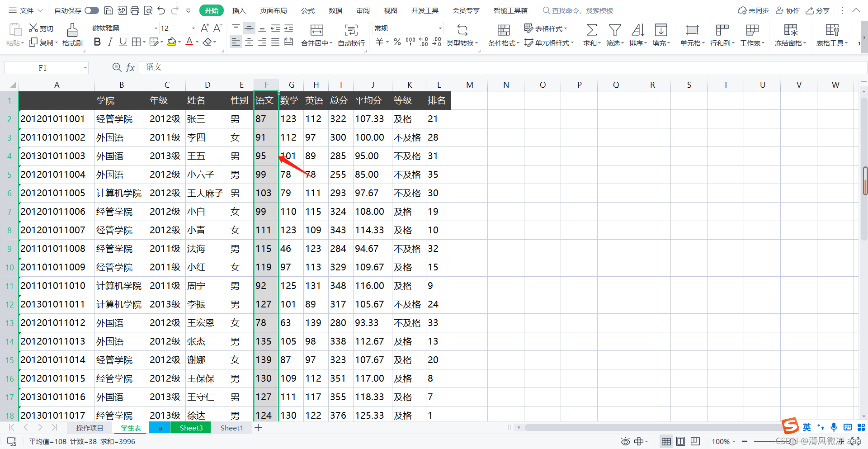868x449 pixels.
Task: Toggle left text alignment
Action: (236, 42)
